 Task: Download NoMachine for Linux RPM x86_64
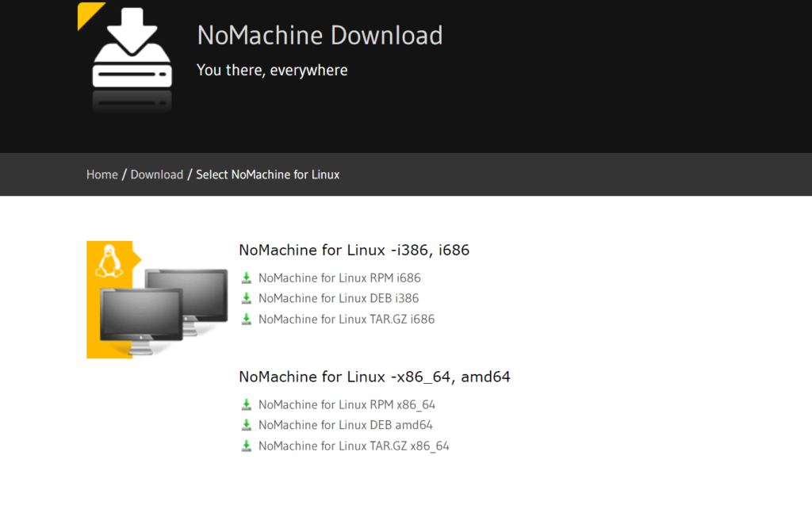347,404
